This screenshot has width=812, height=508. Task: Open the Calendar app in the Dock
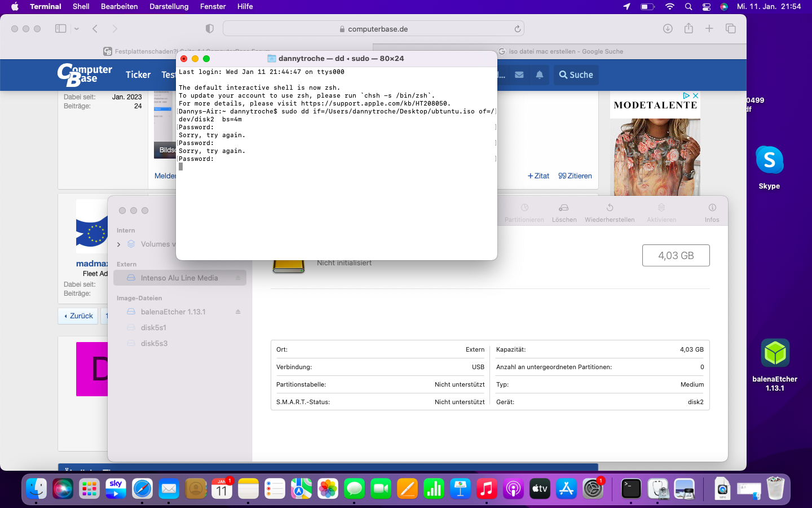click(222, 489)
